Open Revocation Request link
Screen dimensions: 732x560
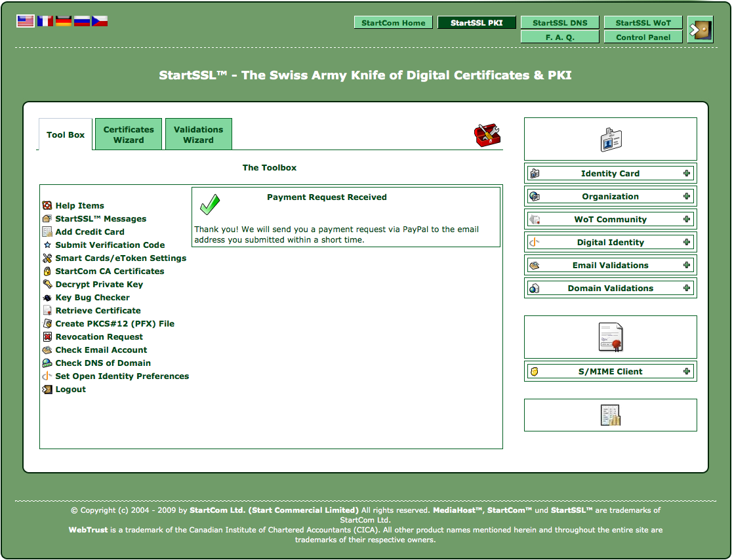click(99, 336)
